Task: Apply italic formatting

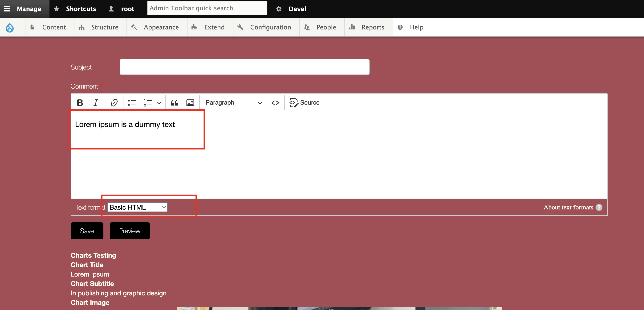Action: (95, 102)
